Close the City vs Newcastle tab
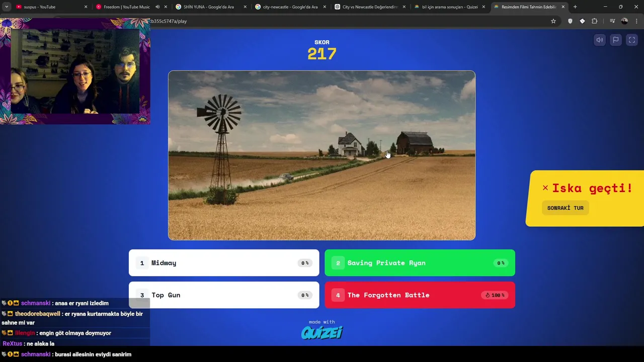This screenshot has width=644, height=362. pyautogui.click(x=404, y=7)
